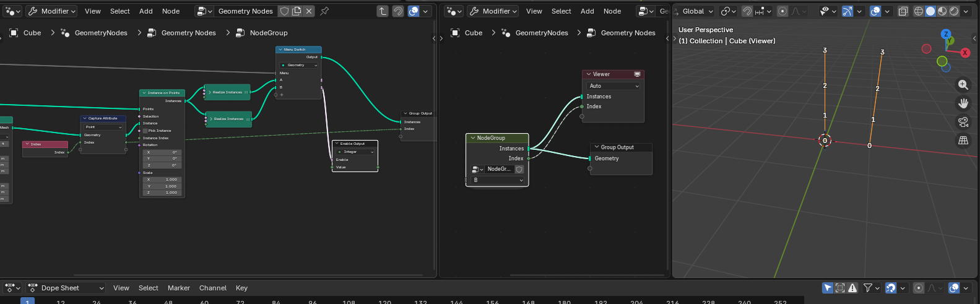This screenshot has height=304, width=980.
Task: Open Viewer node Auto domain dropdown
Action: pyautogui.click(x=613, y=86)
